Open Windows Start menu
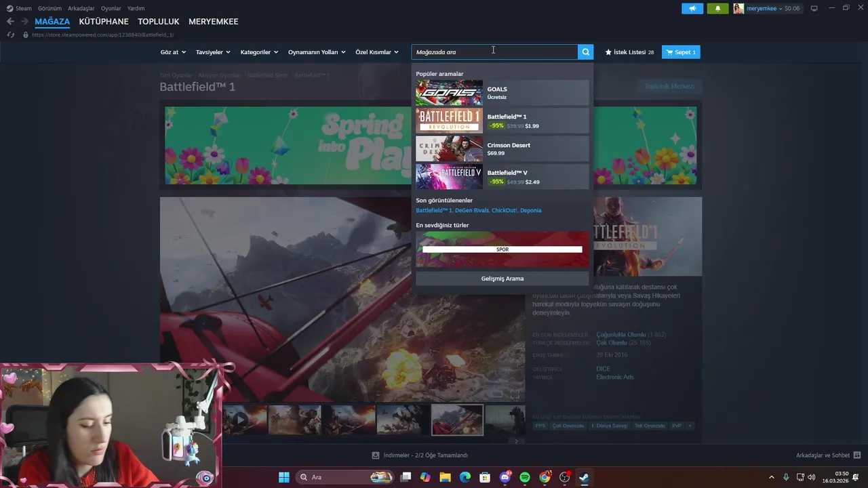The height and width of the screenshot is (488, 868). point(283,477)
